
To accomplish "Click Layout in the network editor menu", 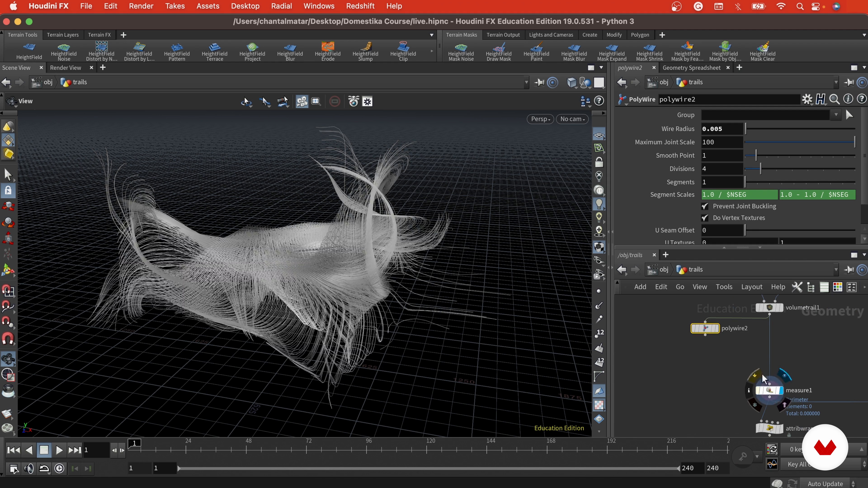I will pyautogui.click(x=751, y=287).
